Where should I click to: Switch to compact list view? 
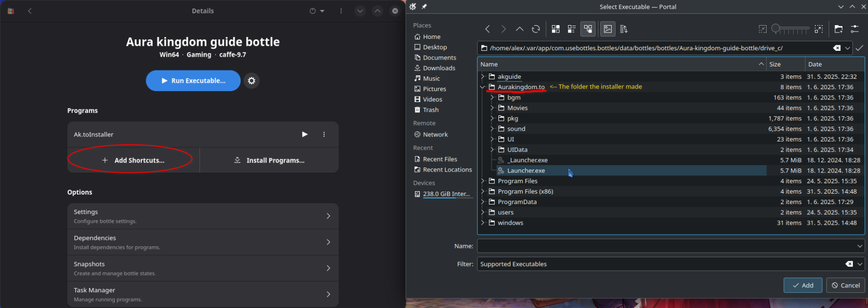tap(572, 29)
